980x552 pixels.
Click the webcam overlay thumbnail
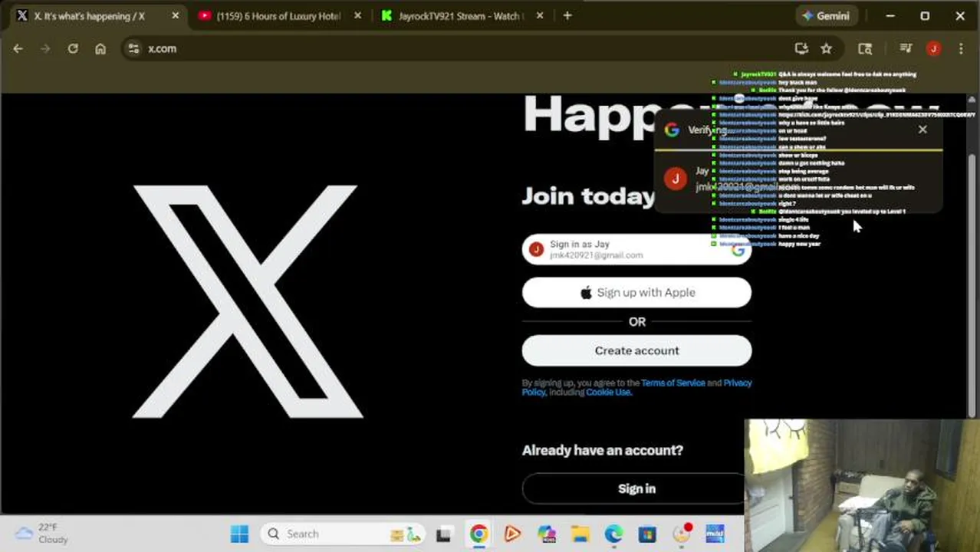[862, 485]
